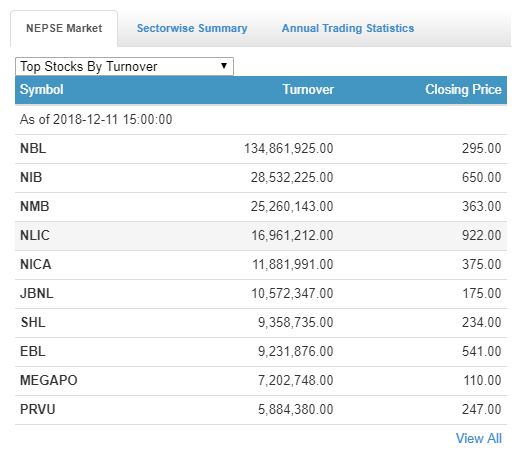
Task: Click closing price 234.00
Action: [482, 323]
